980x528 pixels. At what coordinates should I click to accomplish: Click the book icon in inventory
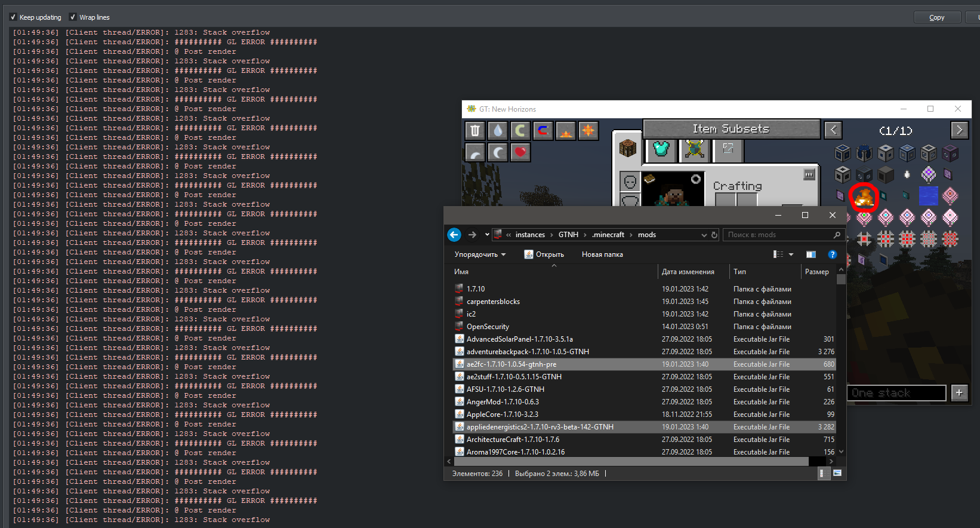(x=649, y=178)
